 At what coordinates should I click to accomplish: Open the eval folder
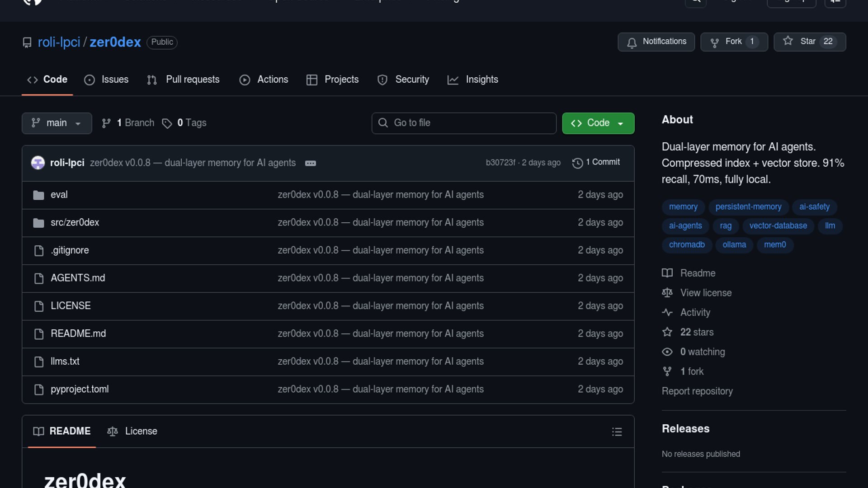pyautogui.click(x=59, y=195)
